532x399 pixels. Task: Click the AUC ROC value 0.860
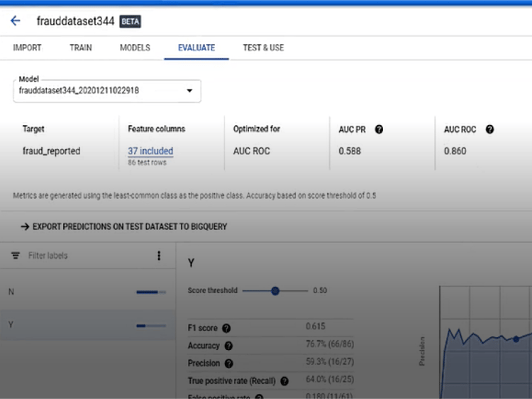455,151
